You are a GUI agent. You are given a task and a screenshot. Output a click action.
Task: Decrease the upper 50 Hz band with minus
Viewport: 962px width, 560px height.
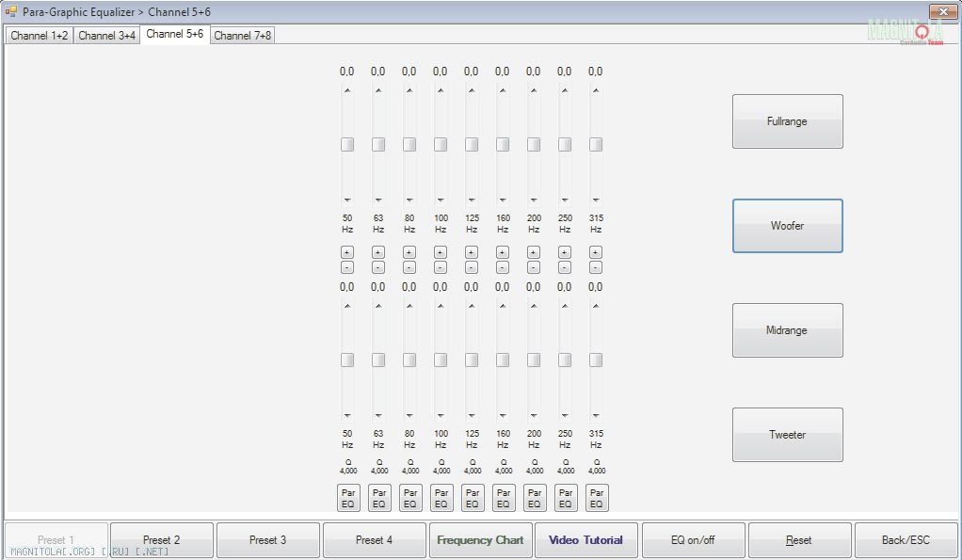pos(346,267)
